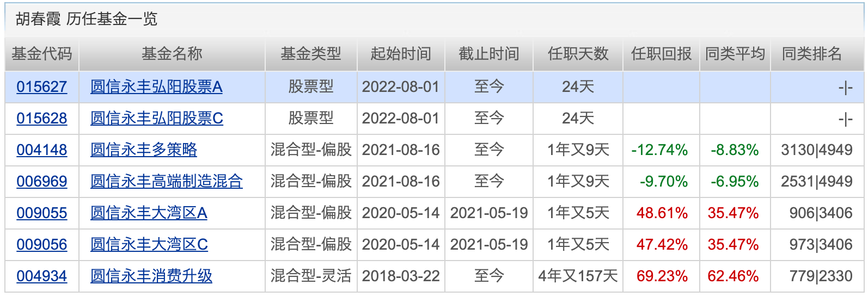Click the 任职回报 column header
Image resolution: width=868 pixels, height=297 pixels.
661,54
